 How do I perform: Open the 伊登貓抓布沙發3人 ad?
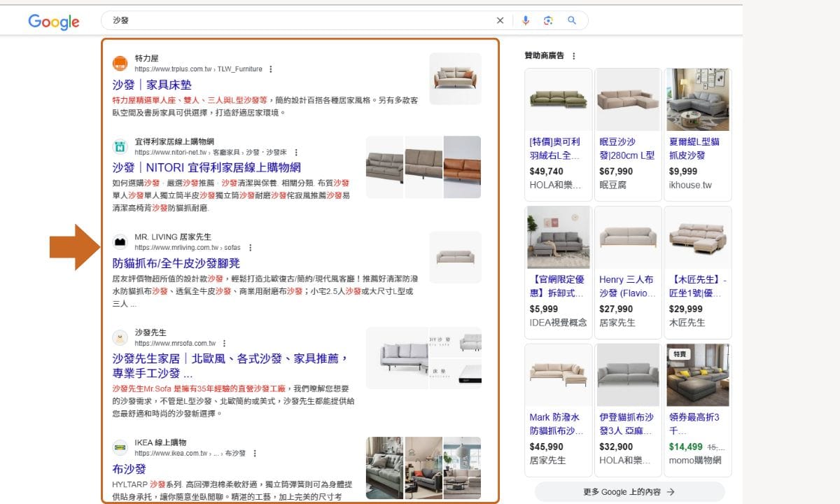[627, 410]
